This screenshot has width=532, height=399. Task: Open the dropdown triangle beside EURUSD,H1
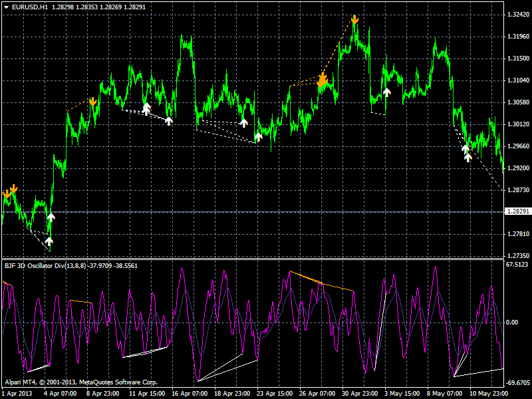pos(6,7)
